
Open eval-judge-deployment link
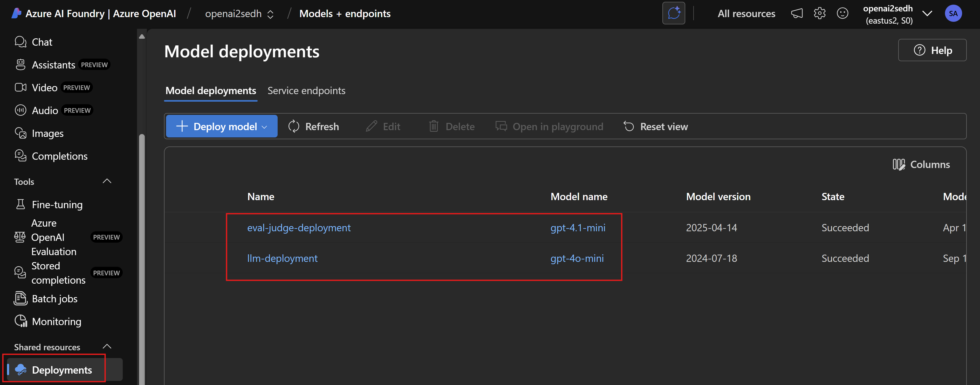point(299,228)
